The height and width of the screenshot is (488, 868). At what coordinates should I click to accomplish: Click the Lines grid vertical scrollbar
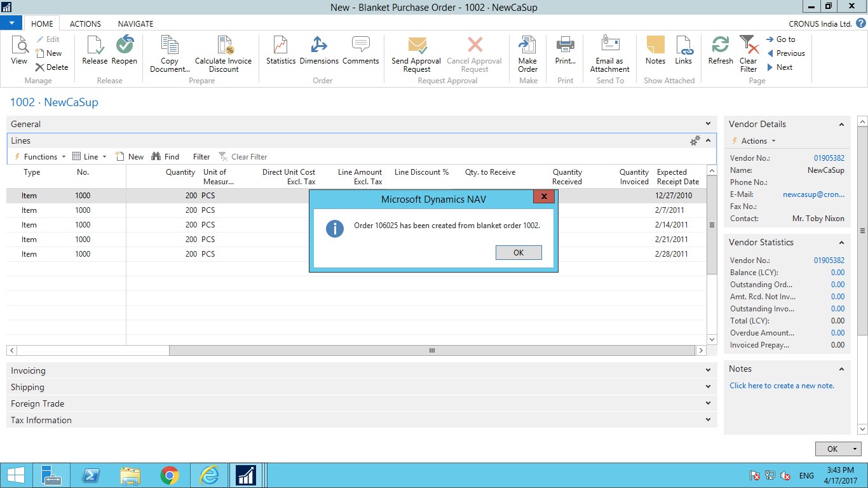[x=712, y=225]
